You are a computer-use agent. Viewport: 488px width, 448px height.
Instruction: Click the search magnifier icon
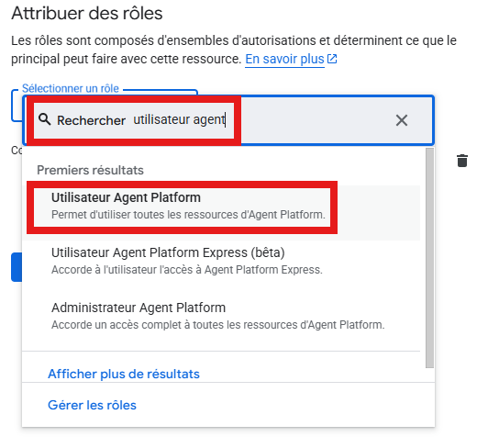[45, 119]
